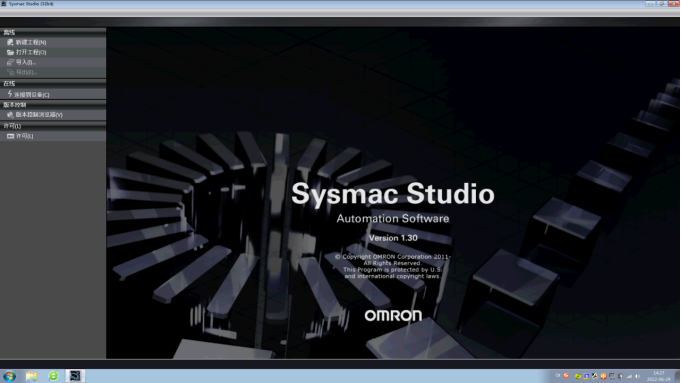This screenshot has width=681, height=383.
Task: Open the Windows Start orb
Action: [9, 376]
